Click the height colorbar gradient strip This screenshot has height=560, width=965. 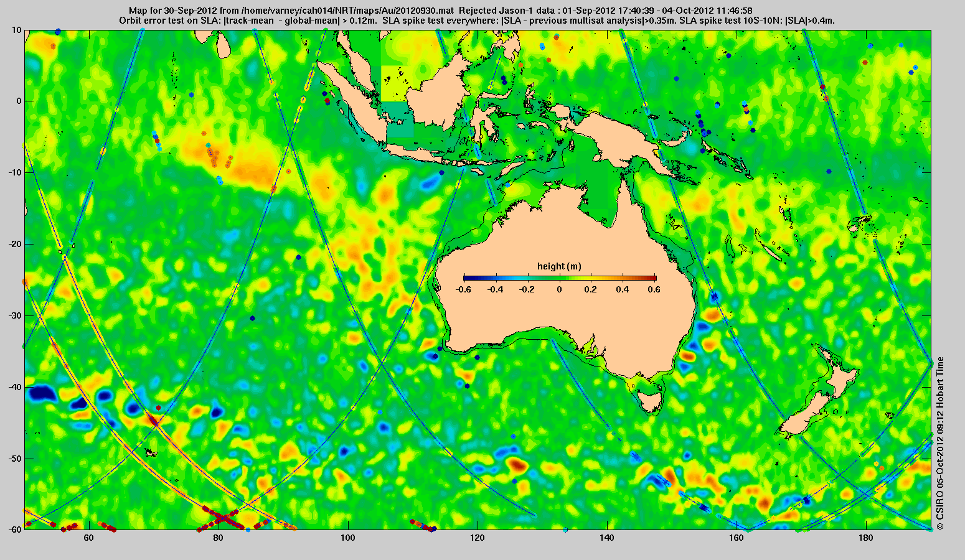(560, 278)
